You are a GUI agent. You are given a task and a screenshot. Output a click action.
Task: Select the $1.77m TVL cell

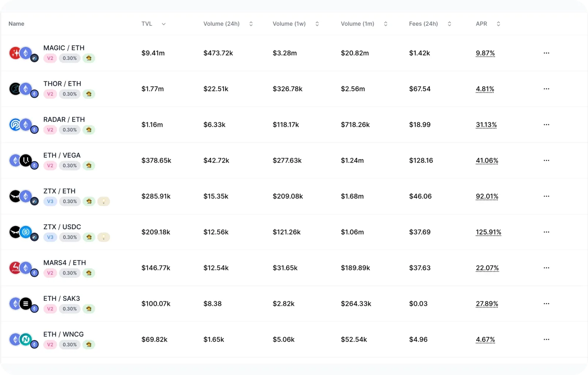pyautogui.click(x=153, y=89)
